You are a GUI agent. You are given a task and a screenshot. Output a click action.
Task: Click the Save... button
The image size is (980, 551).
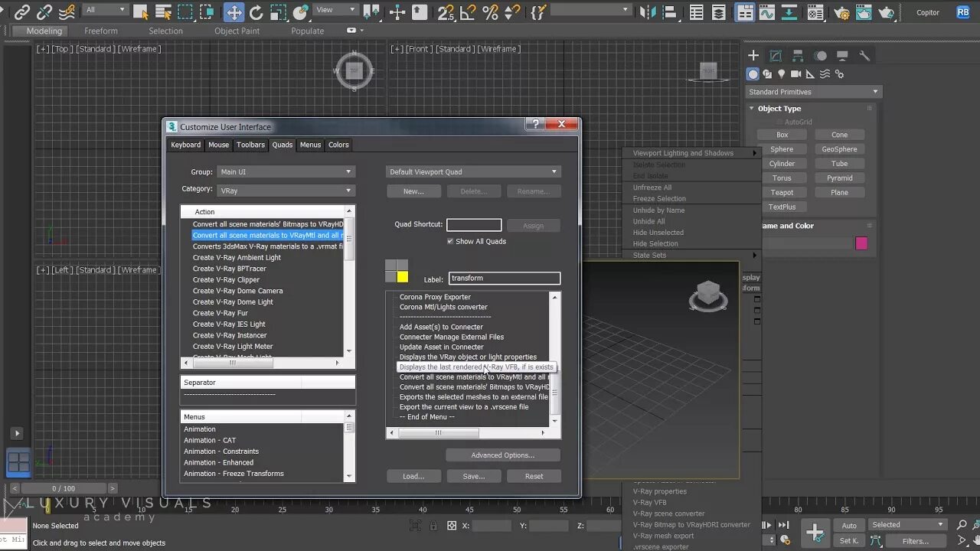coord(474,476)
